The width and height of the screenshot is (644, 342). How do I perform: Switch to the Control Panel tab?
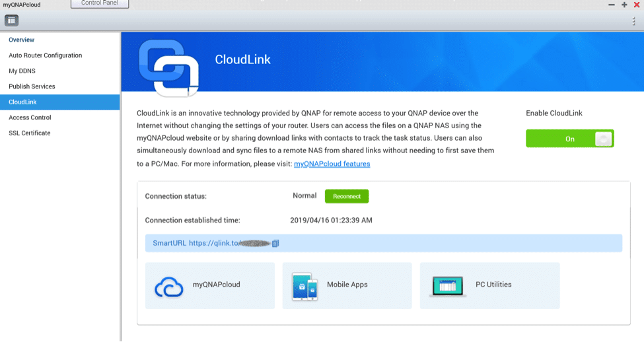(100, 3)
